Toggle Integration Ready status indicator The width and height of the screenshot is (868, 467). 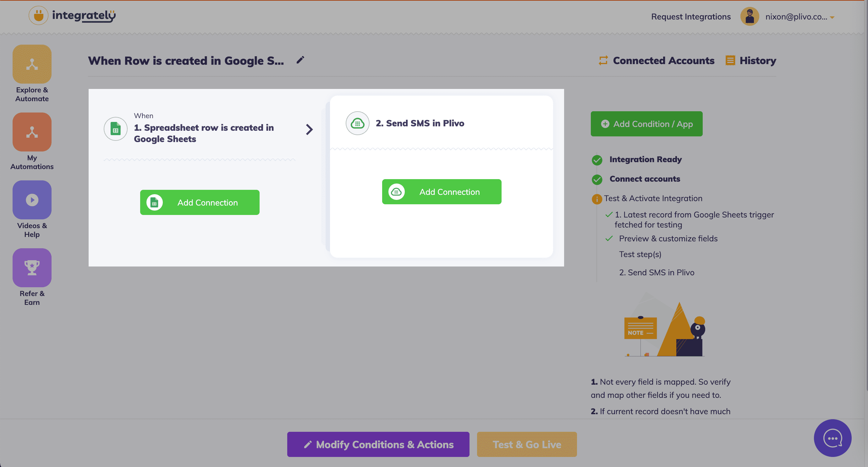(597, 160)
